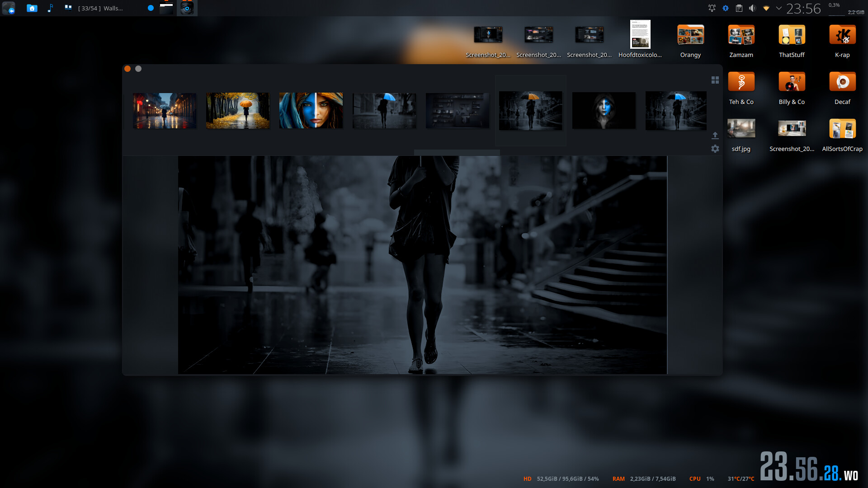Open the 23:56 digital clock in panel

803,8
